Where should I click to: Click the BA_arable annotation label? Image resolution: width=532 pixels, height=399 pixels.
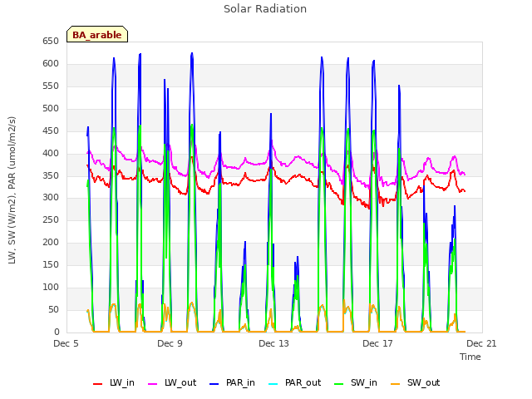click(x=97, y=34)
